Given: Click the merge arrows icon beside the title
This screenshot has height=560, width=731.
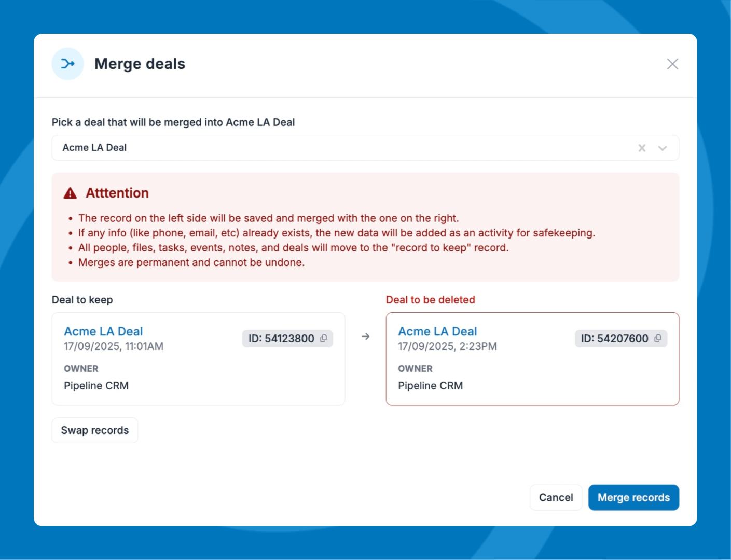Looking at the screenshot, I should click(67, 64).
